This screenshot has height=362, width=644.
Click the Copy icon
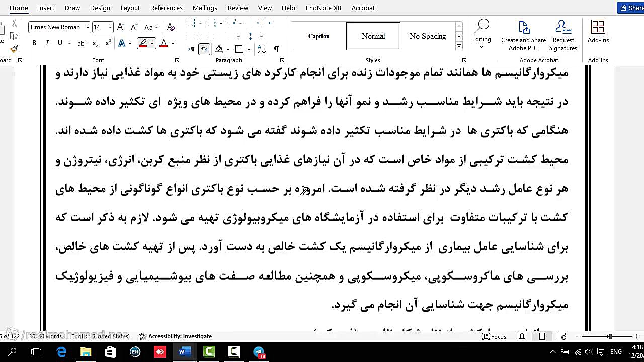tap(14, 36)
